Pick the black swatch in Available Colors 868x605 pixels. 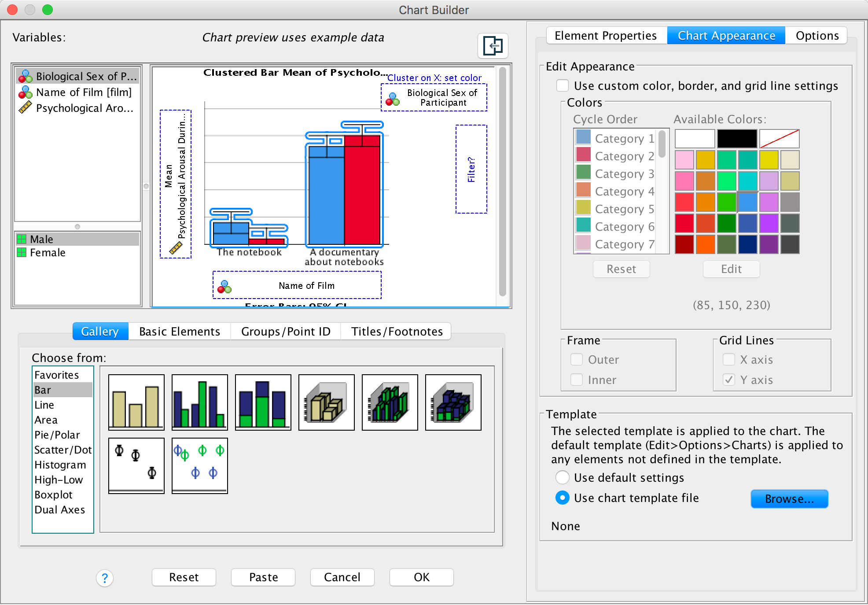pyautogui.click(x=737, y=139)
